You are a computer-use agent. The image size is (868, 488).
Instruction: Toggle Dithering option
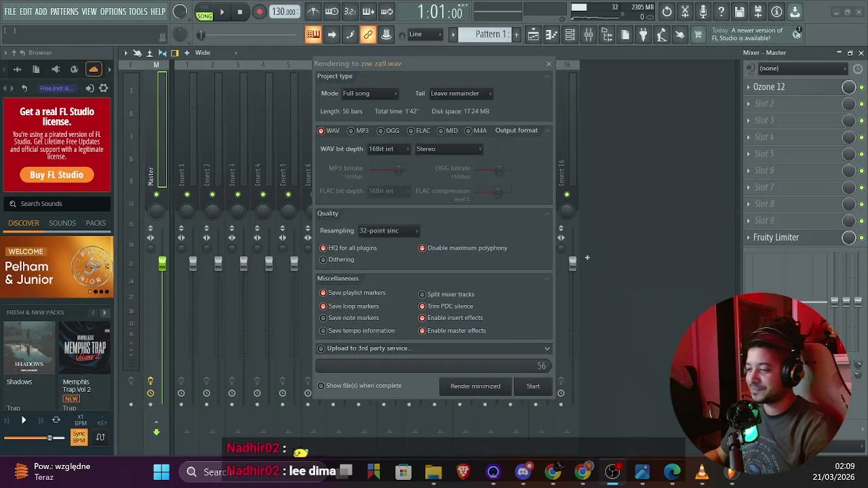point(337,260)
